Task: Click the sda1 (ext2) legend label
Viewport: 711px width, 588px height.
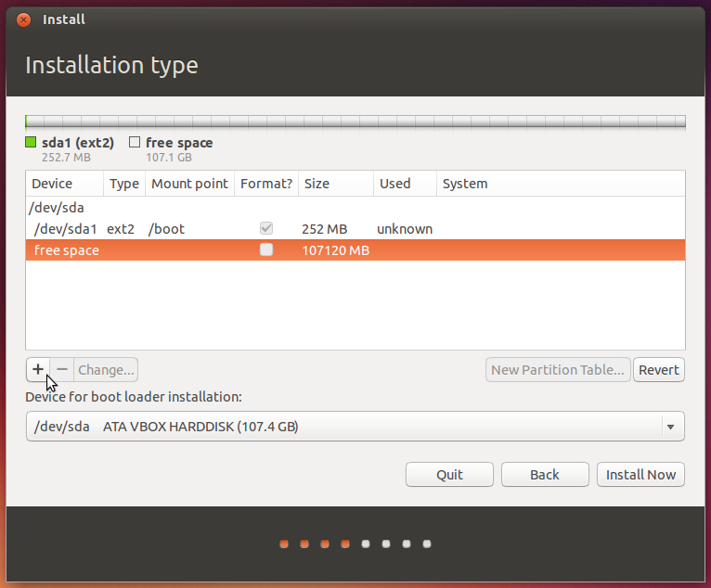Action: [x=78, y=143]
